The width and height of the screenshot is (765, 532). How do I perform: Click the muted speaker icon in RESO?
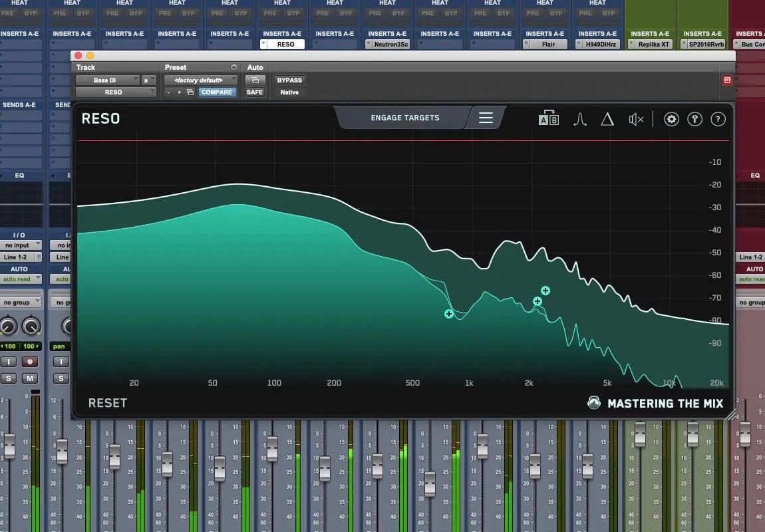pos(636,119)
